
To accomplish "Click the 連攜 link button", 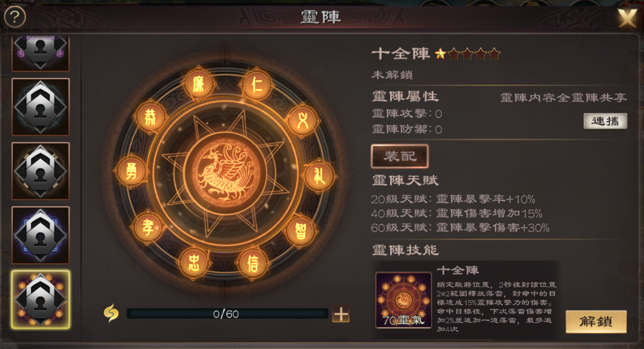I will pyautogui.click(x=605, y=121).
